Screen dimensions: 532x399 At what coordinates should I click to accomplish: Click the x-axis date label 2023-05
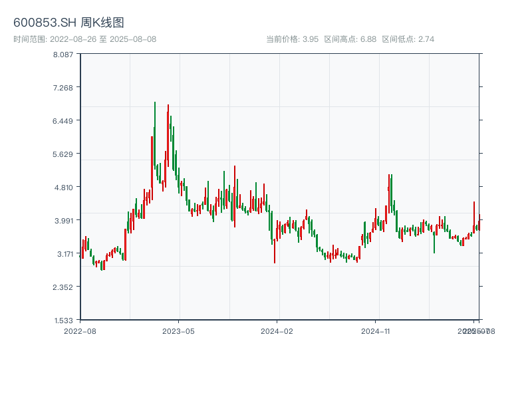tap(178, 331)
